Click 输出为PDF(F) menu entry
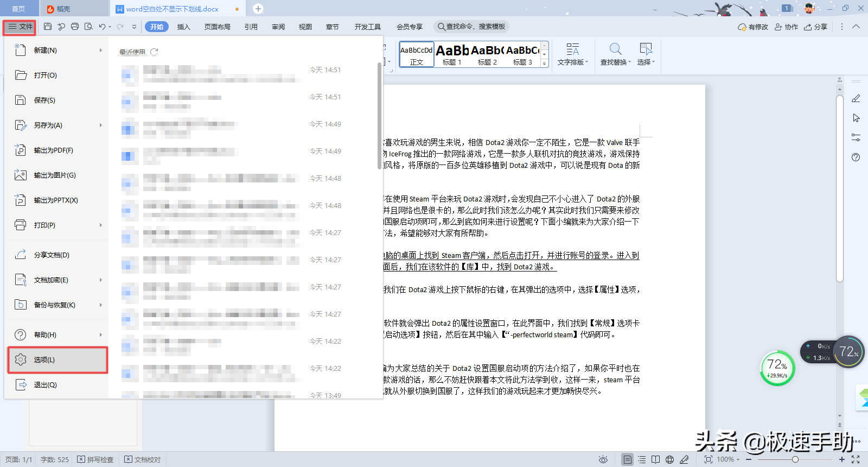The image size is (868, 467). click(x=58, y=150)
